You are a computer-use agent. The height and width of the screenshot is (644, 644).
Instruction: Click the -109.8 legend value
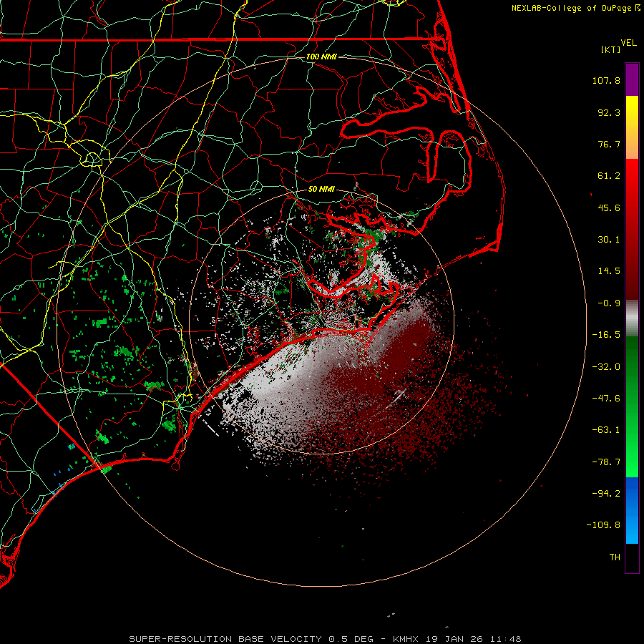click(603, 525)
